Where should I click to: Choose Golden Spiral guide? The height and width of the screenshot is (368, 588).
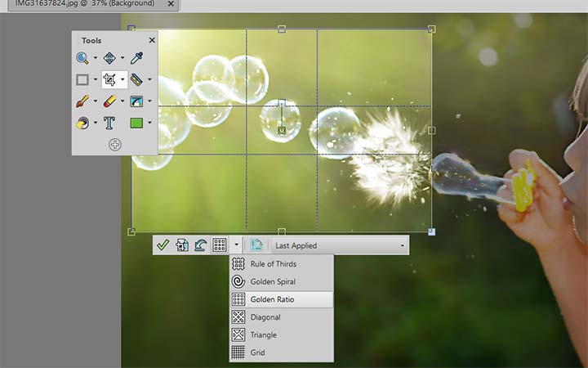pyautogui.click(x=281, y=281)
